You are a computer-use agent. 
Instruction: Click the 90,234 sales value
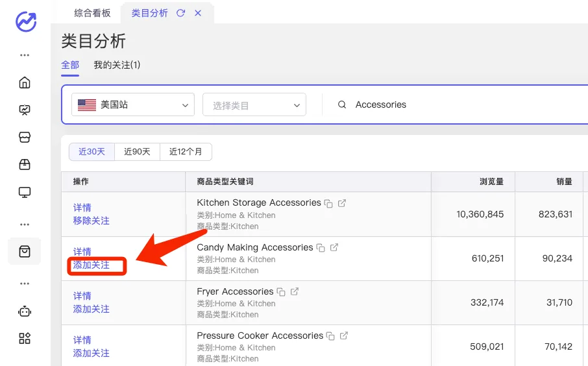[557, 258]
